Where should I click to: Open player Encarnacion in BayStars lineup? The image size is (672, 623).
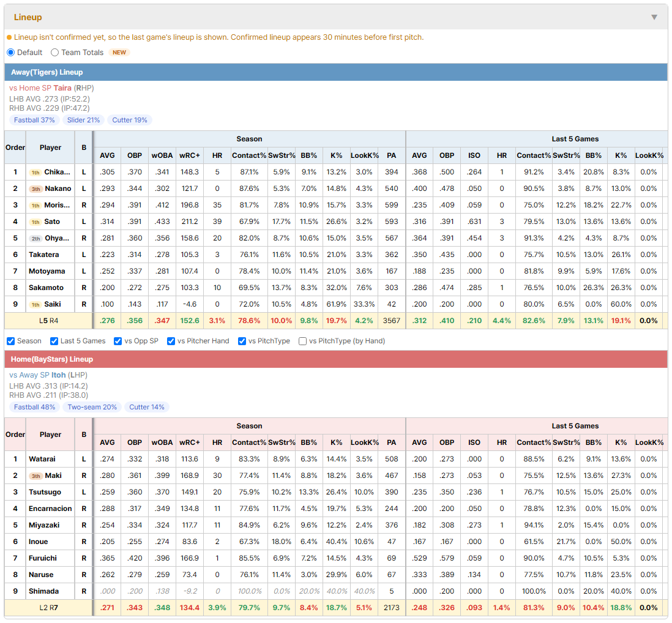[x=50, y=509]
